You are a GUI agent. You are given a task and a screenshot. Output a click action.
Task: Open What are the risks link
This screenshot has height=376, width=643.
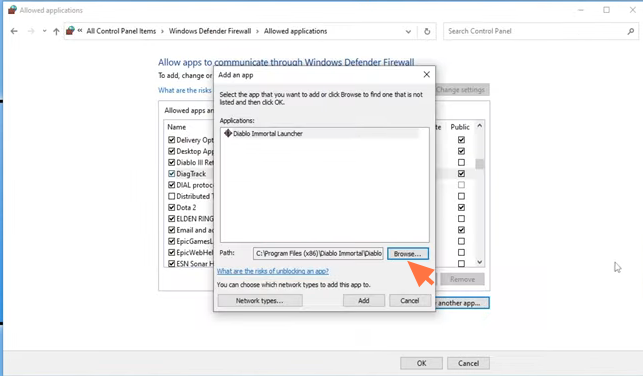tap(185, 90)
